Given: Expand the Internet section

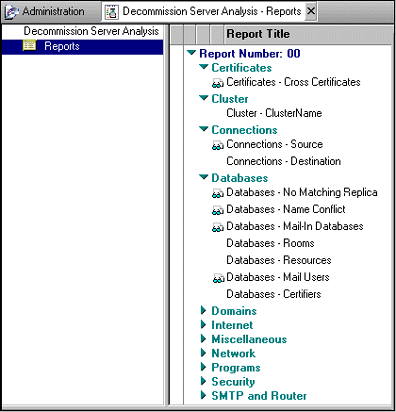Looking at the screenshot, I should click(203, 324).
